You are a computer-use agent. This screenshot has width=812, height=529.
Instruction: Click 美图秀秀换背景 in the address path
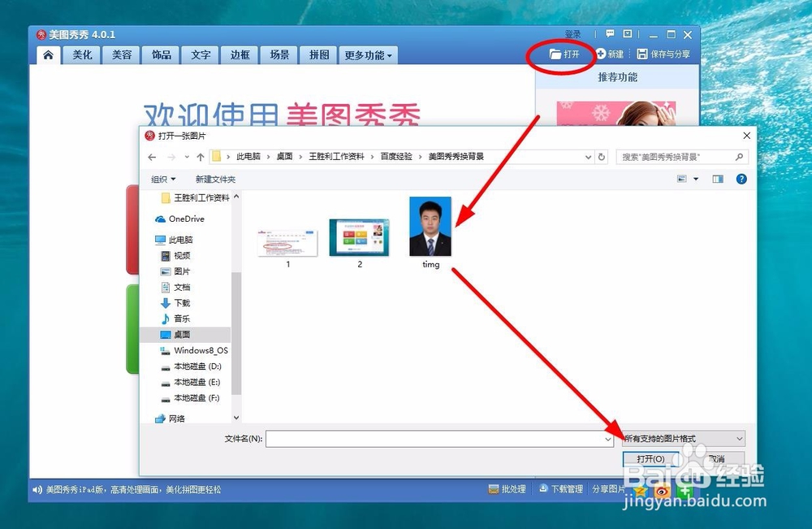pos(456,157)
